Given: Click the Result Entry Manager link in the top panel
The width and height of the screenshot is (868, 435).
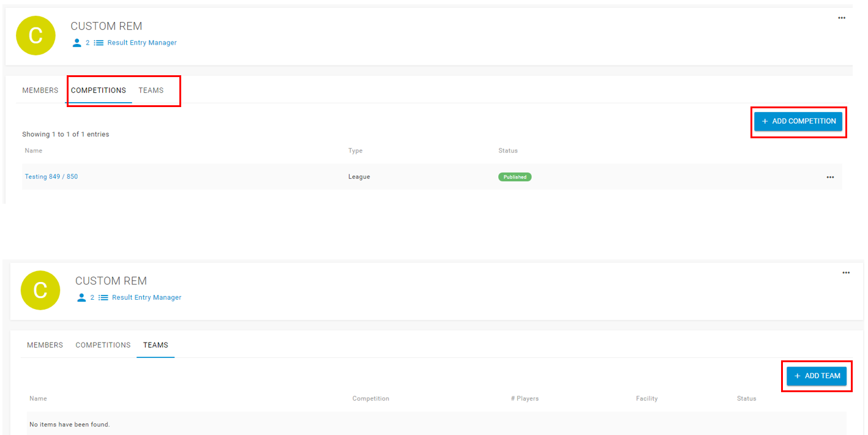Looking at the screenshot, I should [142, 43].
